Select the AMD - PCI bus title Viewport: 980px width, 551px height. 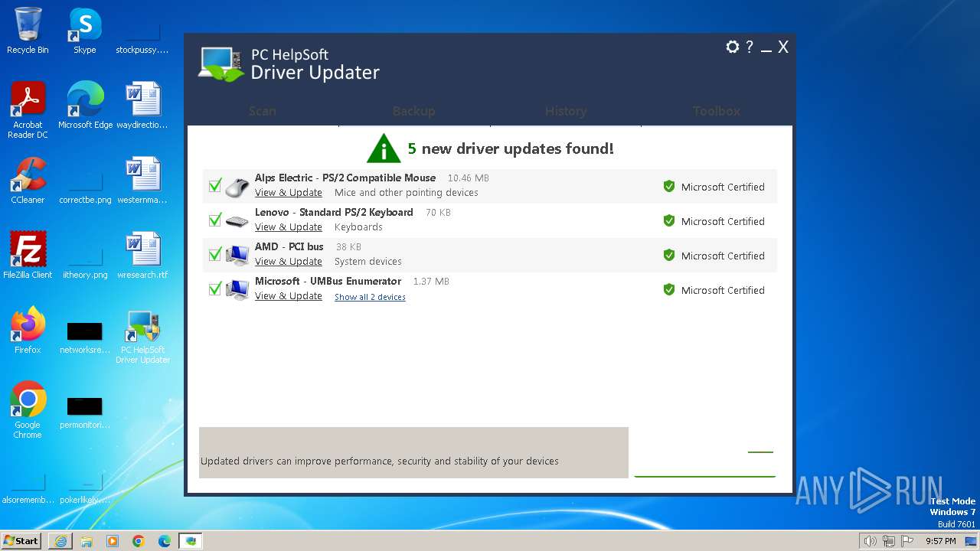(289, 246)
